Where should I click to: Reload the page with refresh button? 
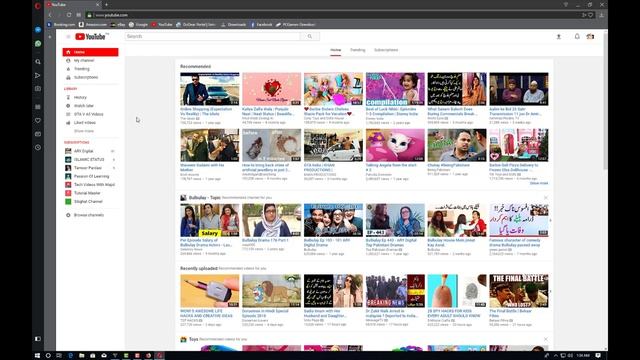click(x=69, y=15)
